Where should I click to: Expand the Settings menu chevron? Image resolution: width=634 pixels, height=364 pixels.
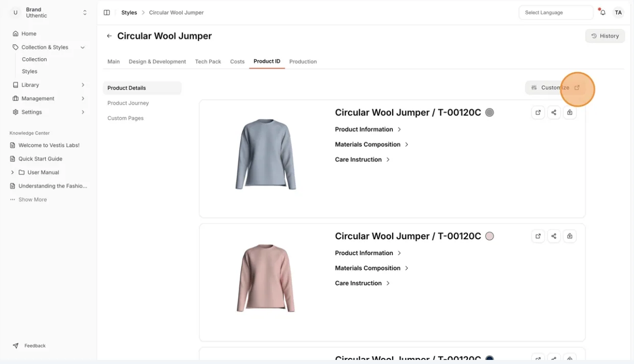pyautogui.click(x=83, y=112)
